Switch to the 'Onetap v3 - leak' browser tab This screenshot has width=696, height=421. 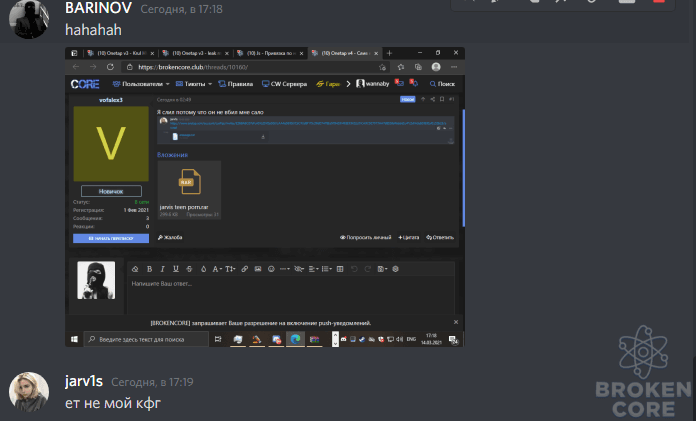pos(196,53)
